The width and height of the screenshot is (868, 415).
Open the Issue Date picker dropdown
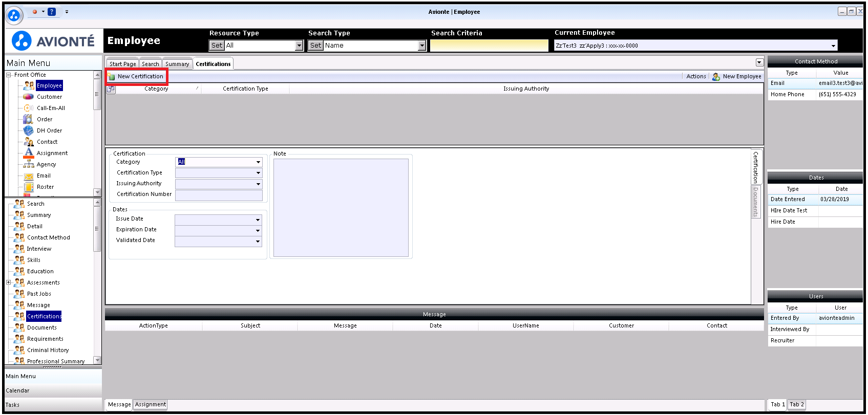pyautogui.click(x=258, y=220)
